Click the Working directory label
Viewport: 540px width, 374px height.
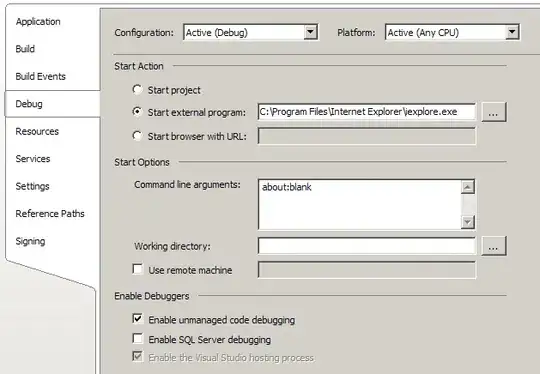click(172, 247)
